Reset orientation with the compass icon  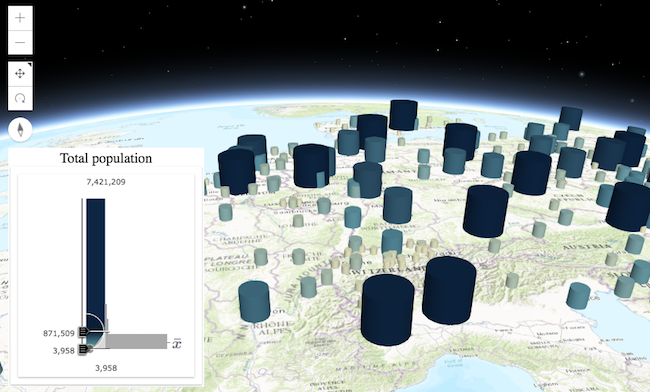[x=20, y=130]
